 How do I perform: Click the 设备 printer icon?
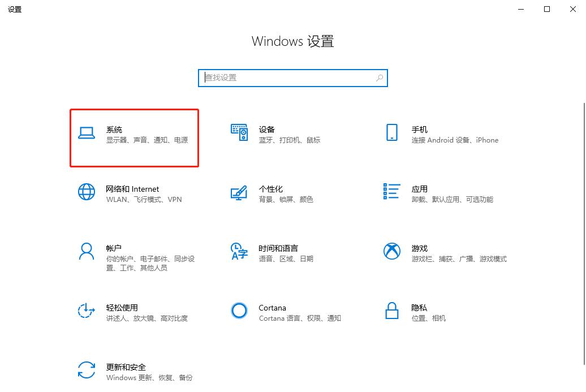pyautogui.click(x=239, y=133)
